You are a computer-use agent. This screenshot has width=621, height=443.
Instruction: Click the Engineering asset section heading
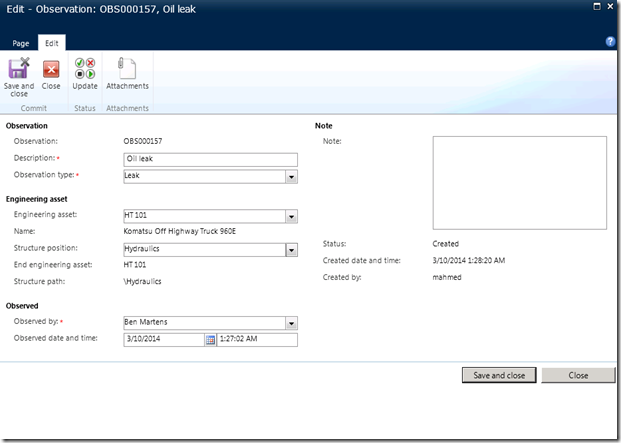point(36,199)
